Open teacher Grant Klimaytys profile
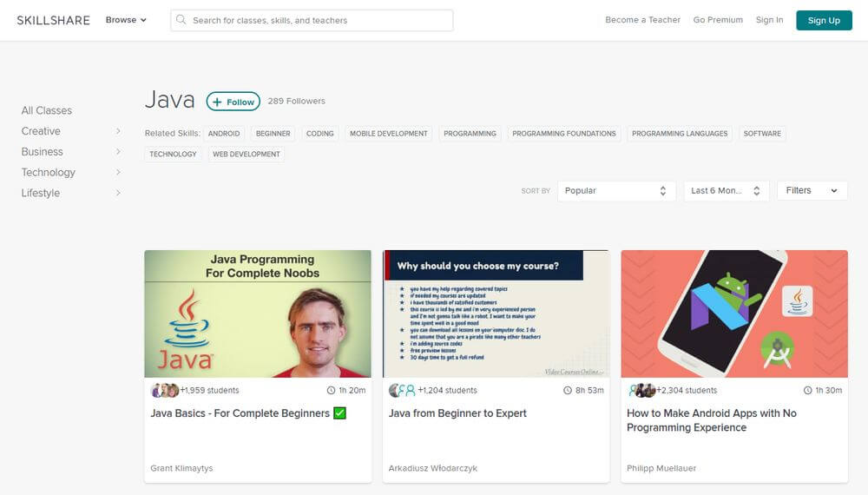868x495 pixels. [x=181, y=468]
